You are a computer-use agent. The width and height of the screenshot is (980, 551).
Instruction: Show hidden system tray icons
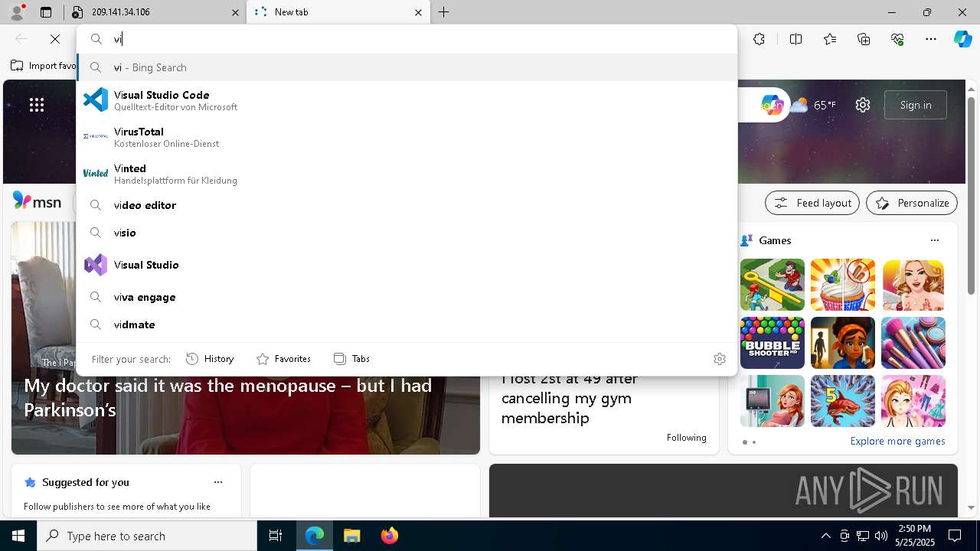coord(825,536)
